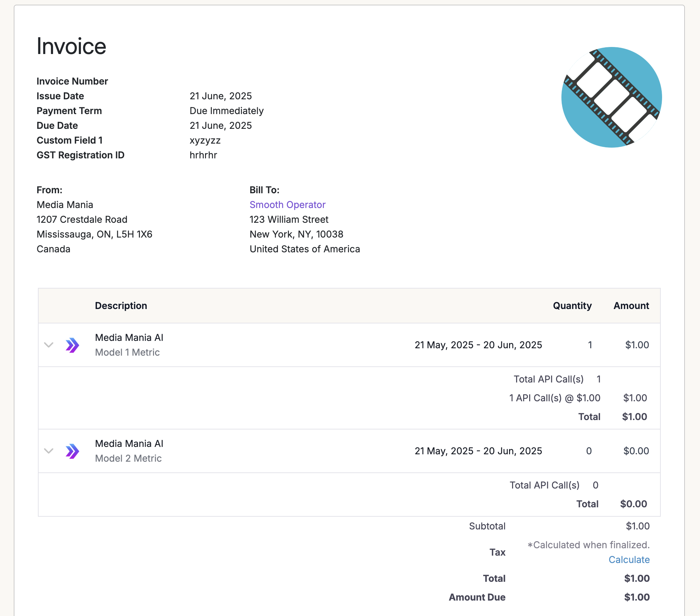Click the Amount Due $1.00 value
700x616 pixels.
[x=636, y=597]
